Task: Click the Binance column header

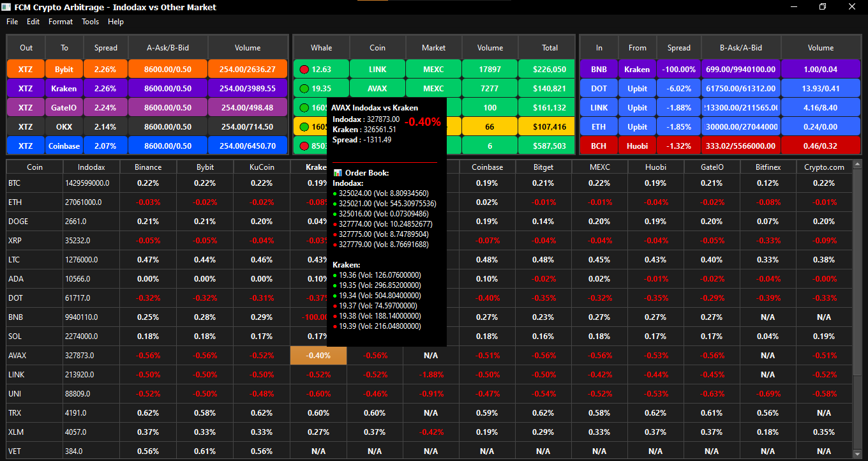Action: coord(148,167)
